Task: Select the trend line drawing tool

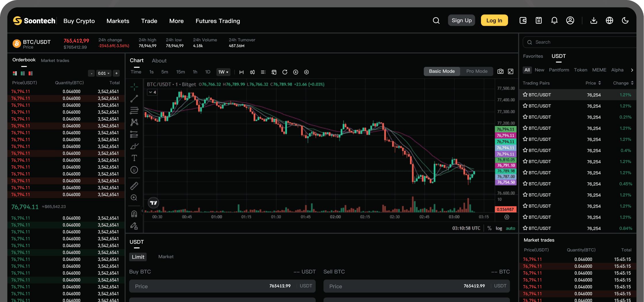Action: point(134,99)
